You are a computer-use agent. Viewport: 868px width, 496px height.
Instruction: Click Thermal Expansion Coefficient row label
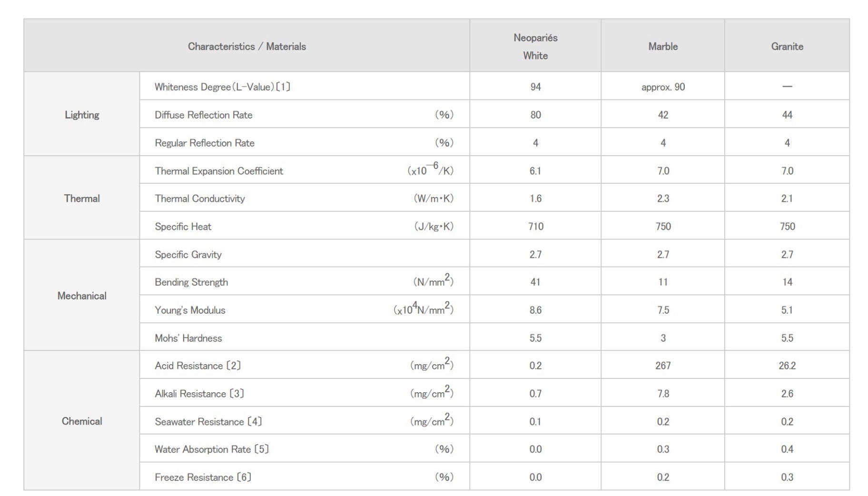(x=218, y=171)
